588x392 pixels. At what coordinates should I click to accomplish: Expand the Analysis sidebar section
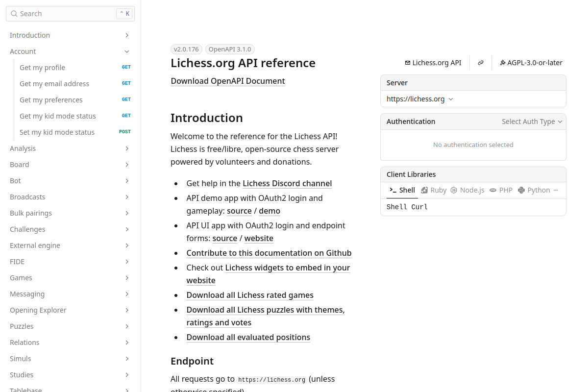click(x=127, y=148)
